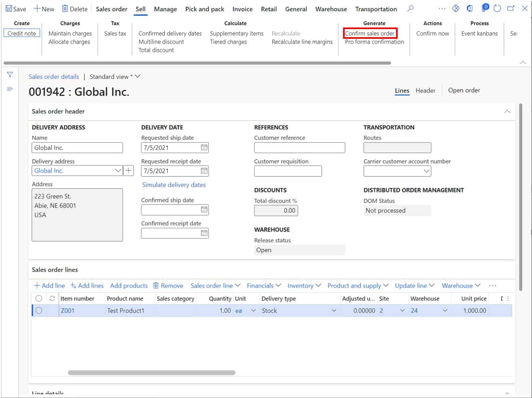Switch to the Header tab
This screenshot has width=532, height=398.
pyautogui.click(x=425, y=90)
